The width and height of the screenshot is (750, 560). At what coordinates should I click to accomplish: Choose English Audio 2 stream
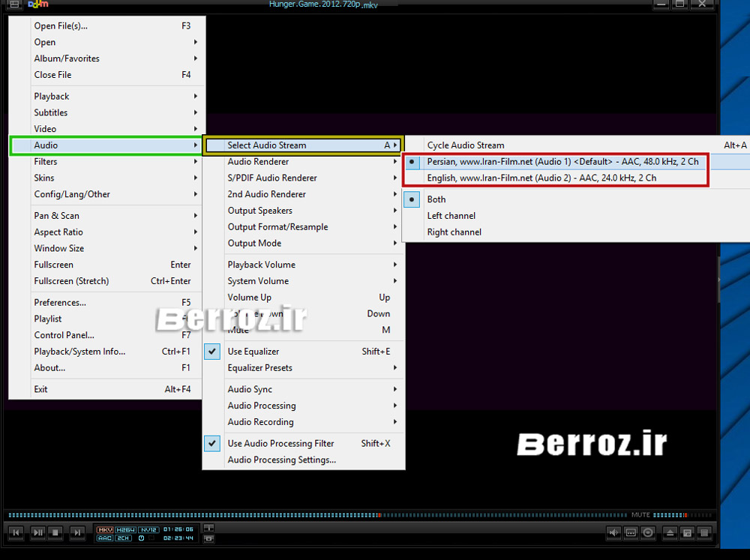tap(541, 178)
